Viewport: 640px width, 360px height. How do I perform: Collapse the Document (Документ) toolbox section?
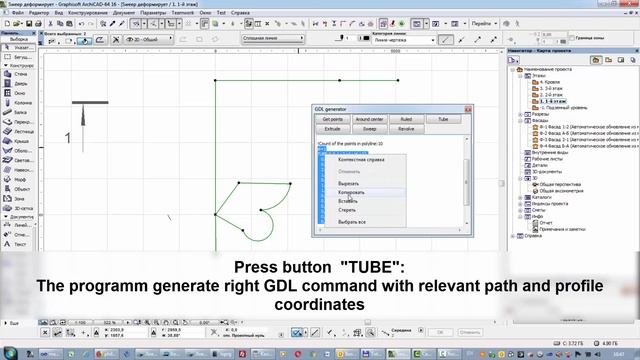[x=6, y=217]
